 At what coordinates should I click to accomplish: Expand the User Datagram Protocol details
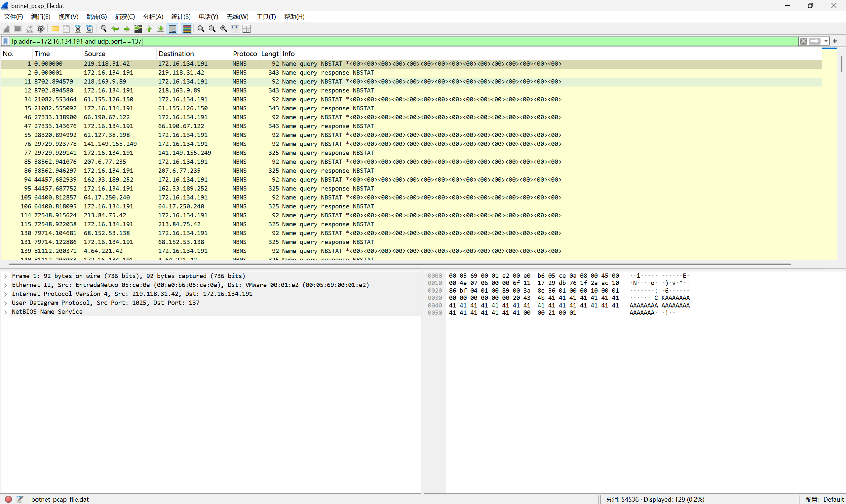coord(5,303)
